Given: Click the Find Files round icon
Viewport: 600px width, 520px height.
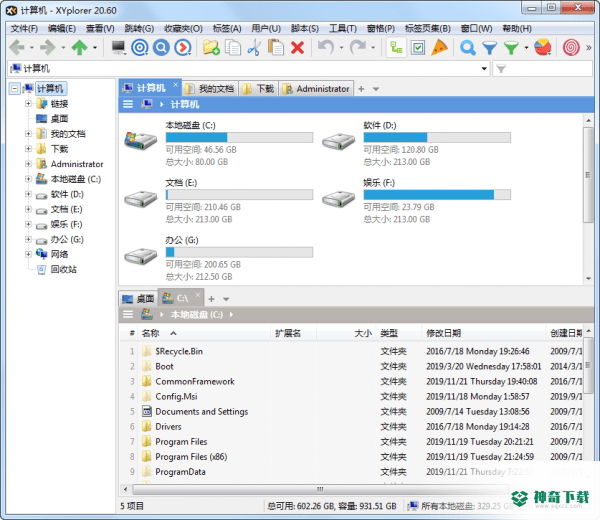Looking at the screenshot, I should pos(161,48).
